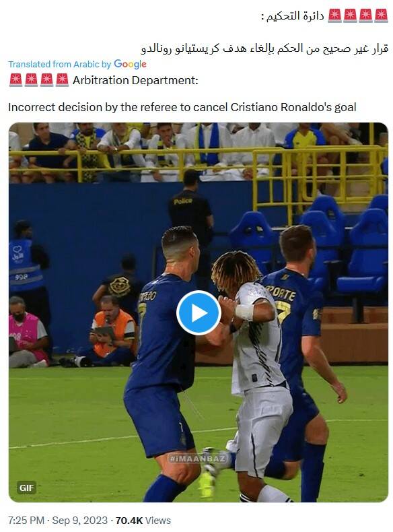The image size is (393, 532).
Task: Click the siren emoji adjacent to "Arbitration Department:"
Action: tap(62, 80)
